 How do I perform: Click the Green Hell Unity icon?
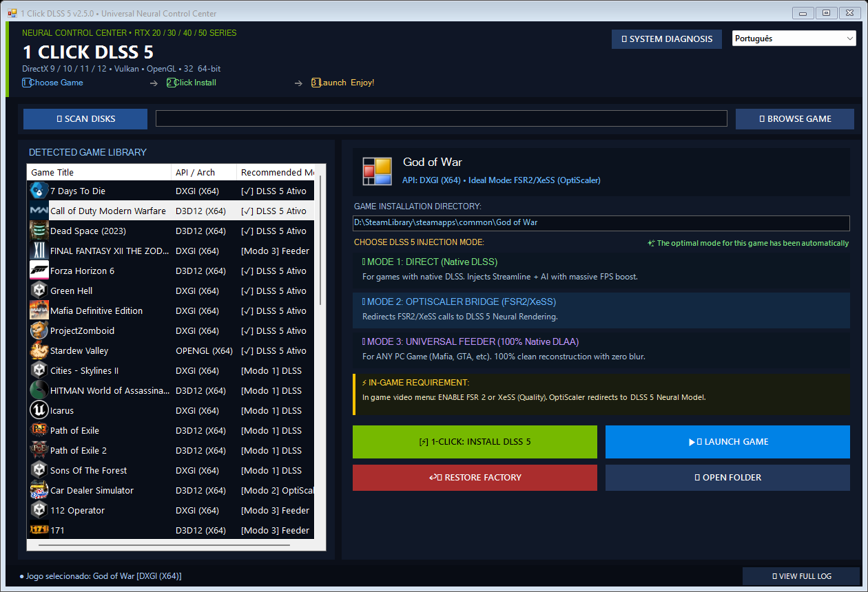(x=39, y=290)
